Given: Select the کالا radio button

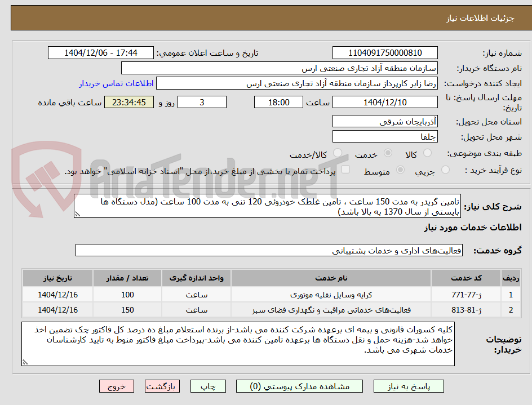Looking at the screenshot, I should 428,153.
